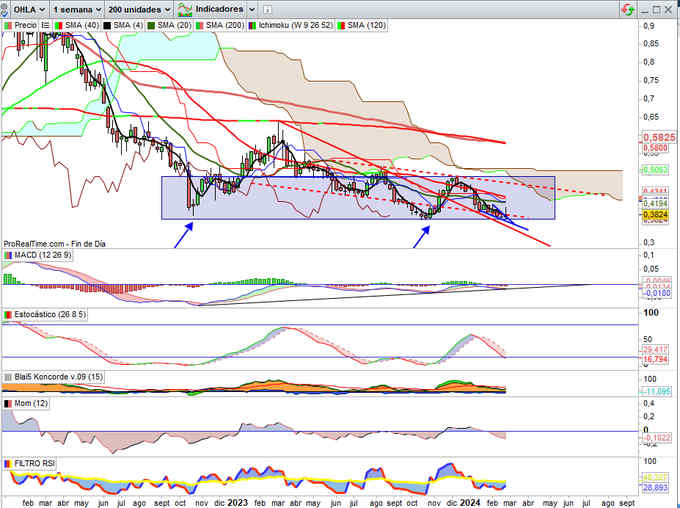Screen dimensions: 680x508
Task: Click the Mom (12) indicator icon
Action: pos(8,402)
